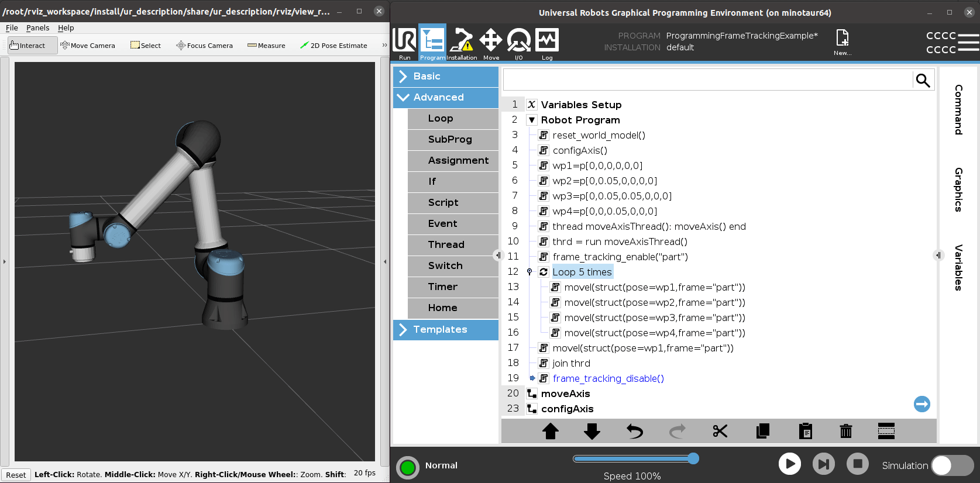Open the Variables side tab
This screenshot has width=980, height=483.
[x=958, y=267]
